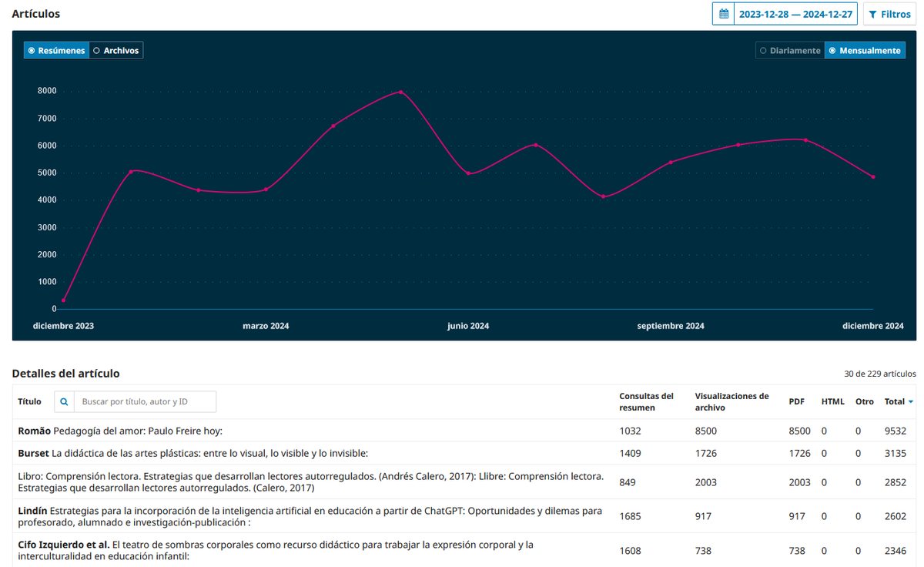The image size is (924, 567).
Task: Switch chart to Diariamente
Action: pos(790,50)
